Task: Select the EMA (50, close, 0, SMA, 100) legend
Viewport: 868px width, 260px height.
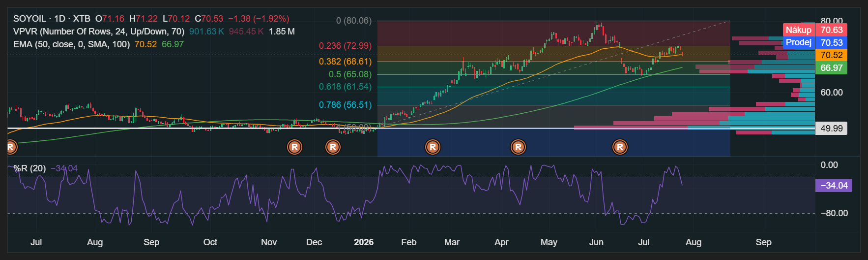Action: point(71,44)
